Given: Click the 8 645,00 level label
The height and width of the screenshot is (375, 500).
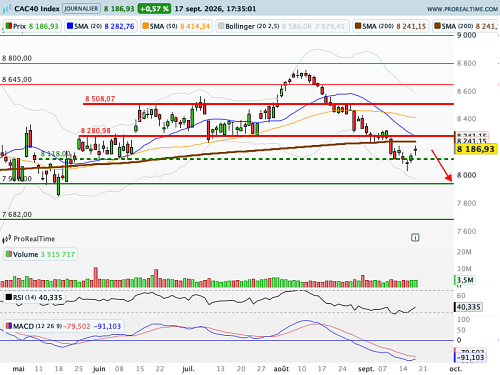Looking at the screenshot, I should coord(17,80).
